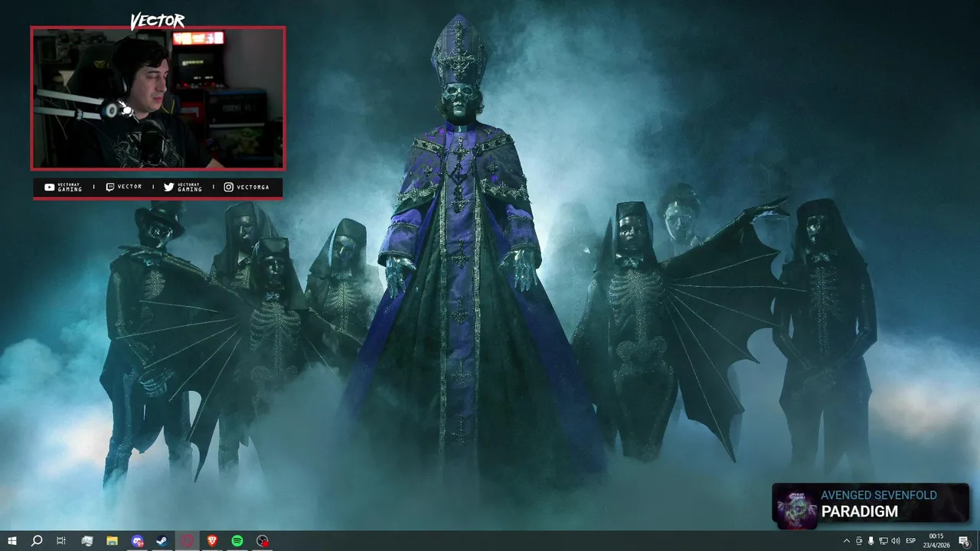Viewport: 980px width, 551px height.
Task: Open Action Center with 9 notifications
Action: coord(964,541)
